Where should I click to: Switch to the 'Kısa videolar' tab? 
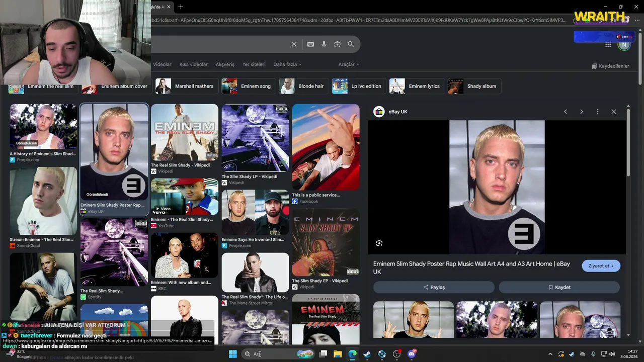(193, 64)
